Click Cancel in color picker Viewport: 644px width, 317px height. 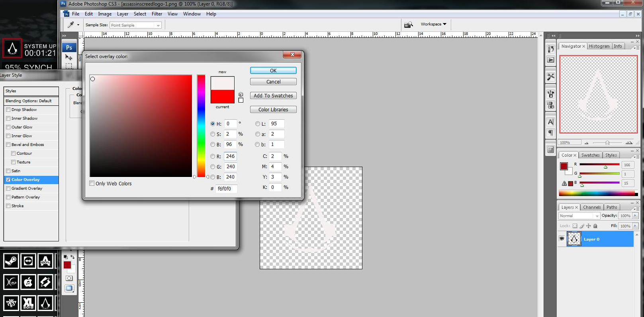pos(273,82)
